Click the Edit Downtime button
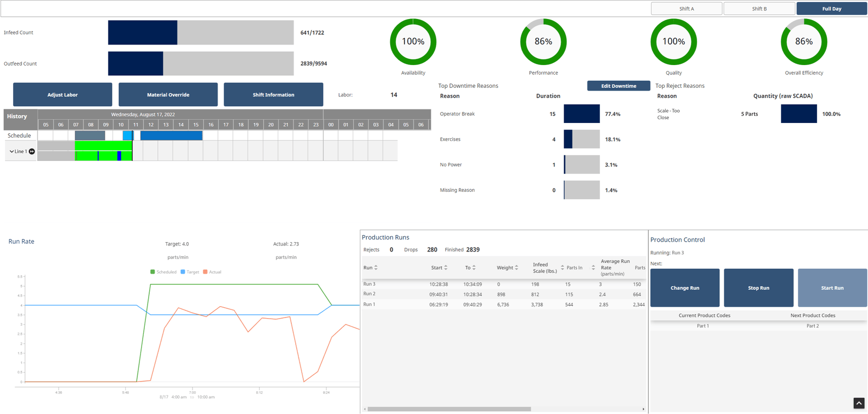 point(618,86)
